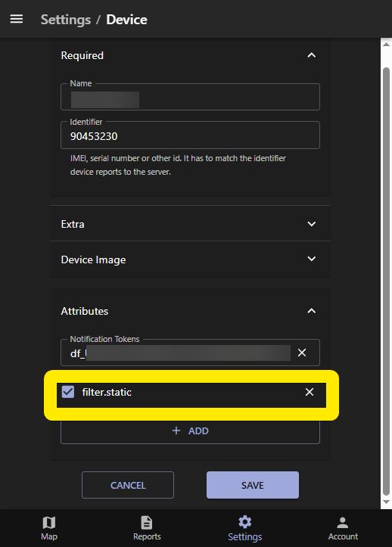Viewport: 392px width, 547px height.
Task: Open the hamburger navigation menu
Action: pos(17,19)
